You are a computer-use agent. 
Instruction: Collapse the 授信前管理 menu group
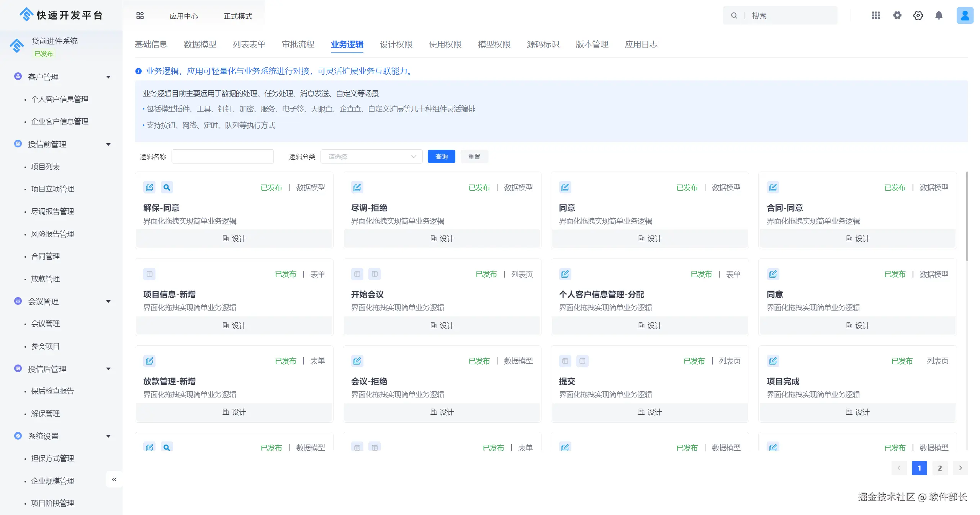[108, 144]
